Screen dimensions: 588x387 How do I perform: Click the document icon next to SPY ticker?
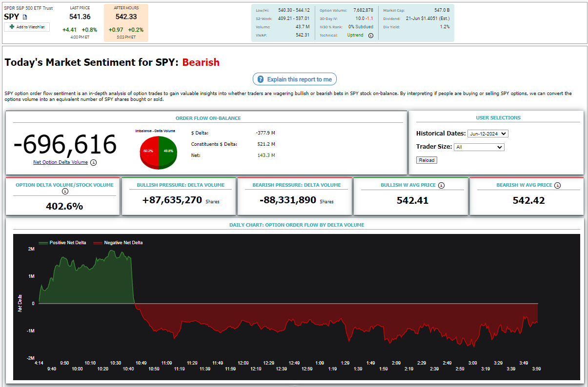click(x=25, y=17)
